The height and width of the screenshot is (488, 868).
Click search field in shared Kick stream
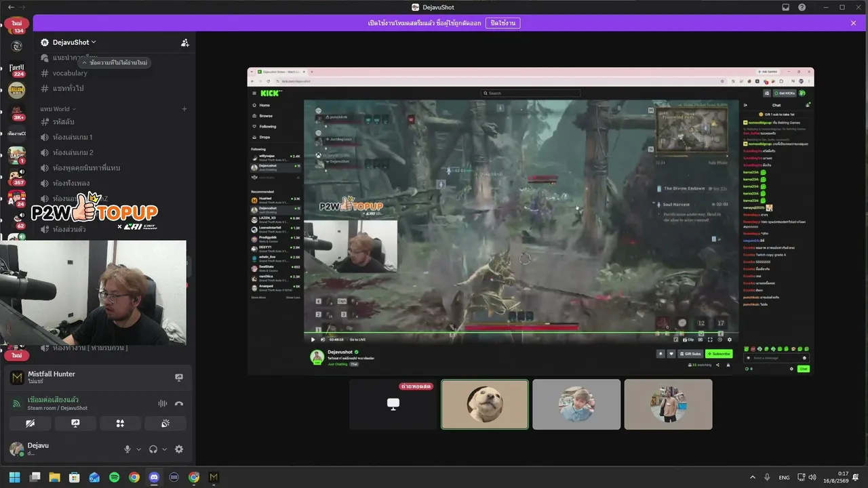click(x=531, y=93)
